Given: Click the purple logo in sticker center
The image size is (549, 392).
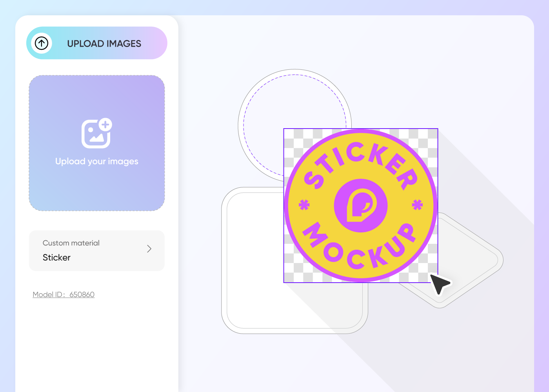Looking at the screenshot, I should coord(361,206).
